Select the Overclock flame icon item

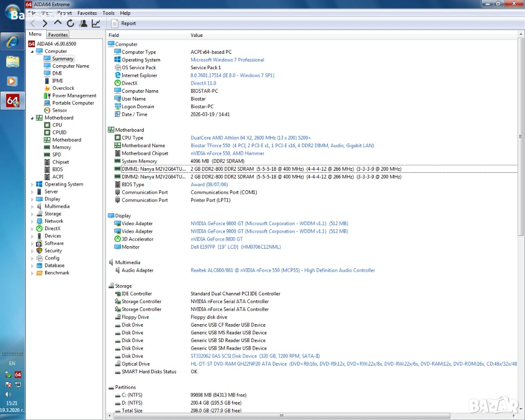click(x=63, y=88)
